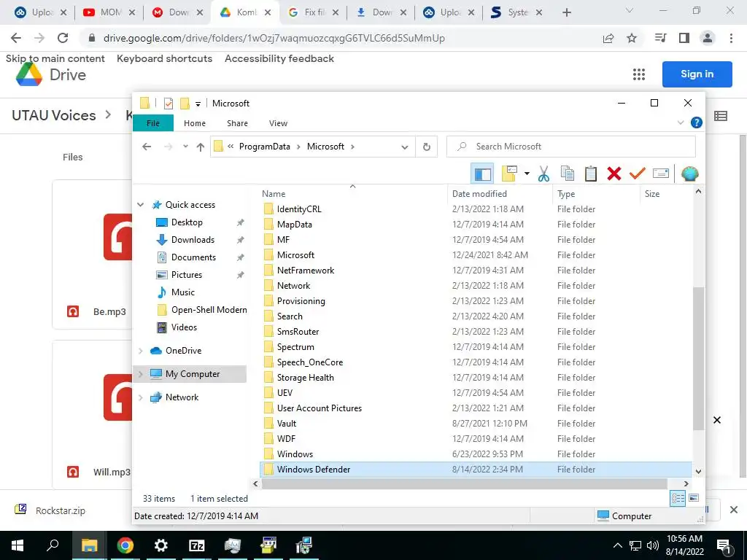The image size is (747, 560).
Task: Expand the OneDrive tree node
Action: point(141,351)
